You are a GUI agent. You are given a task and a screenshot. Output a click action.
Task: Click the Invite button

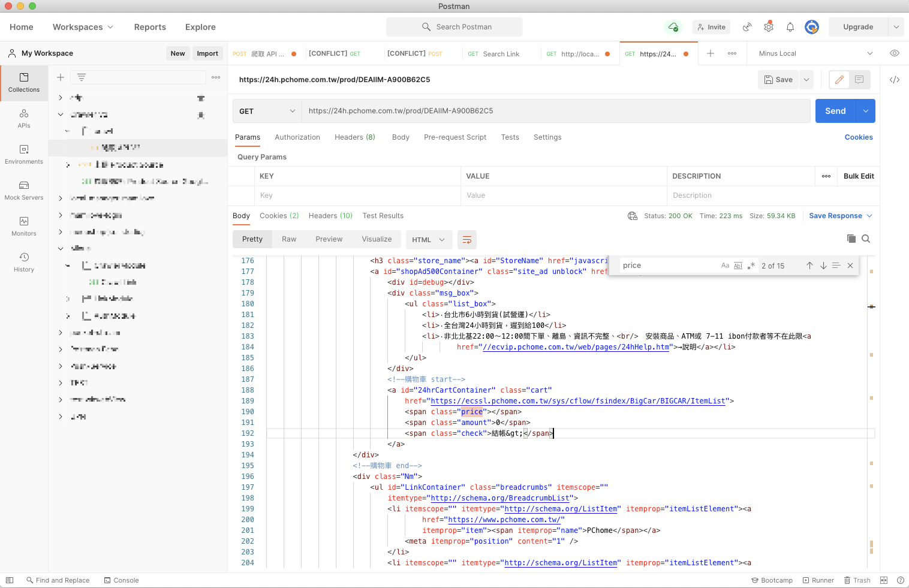tap(711, 27)
